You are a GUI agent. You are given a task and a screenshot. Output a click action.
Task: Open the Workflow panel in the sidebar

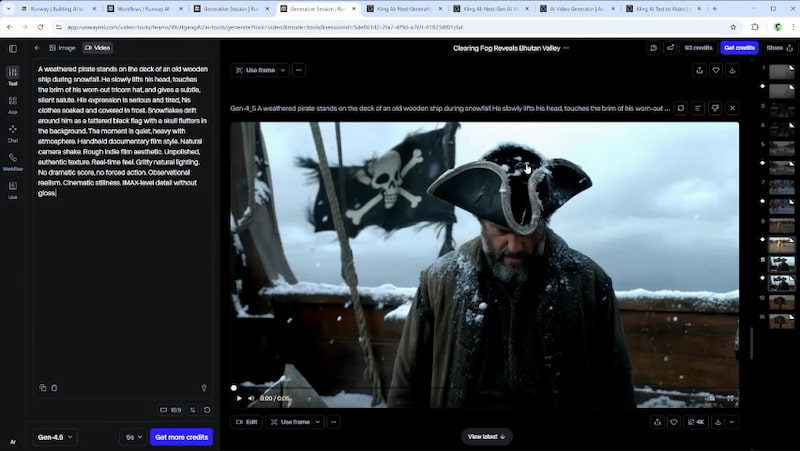pyautogui.click(x=13, y=160)
